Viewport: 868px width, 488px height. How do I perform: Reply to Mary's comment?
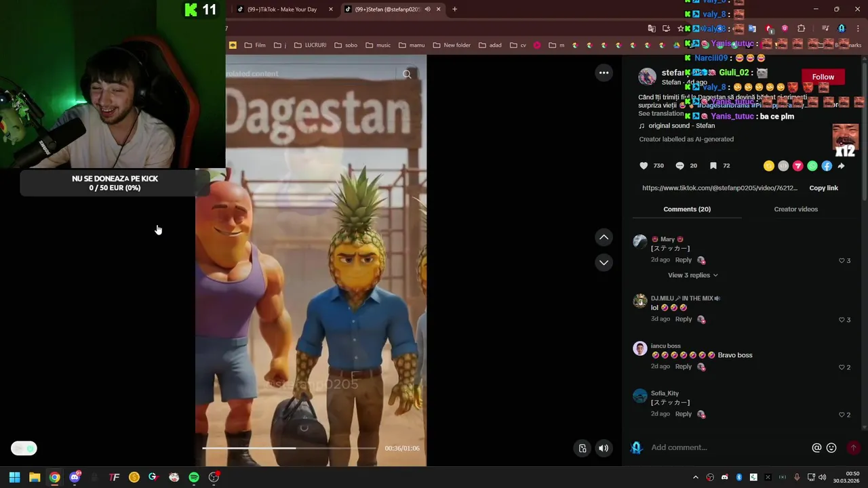tap(683, 260)
